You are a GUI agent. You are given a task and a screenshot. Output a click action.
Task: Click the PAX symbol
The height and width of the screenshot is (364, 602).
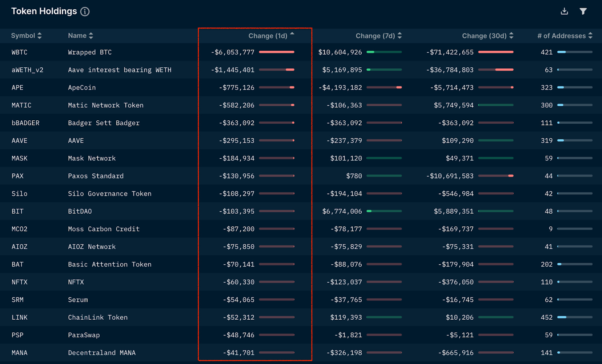17,176
